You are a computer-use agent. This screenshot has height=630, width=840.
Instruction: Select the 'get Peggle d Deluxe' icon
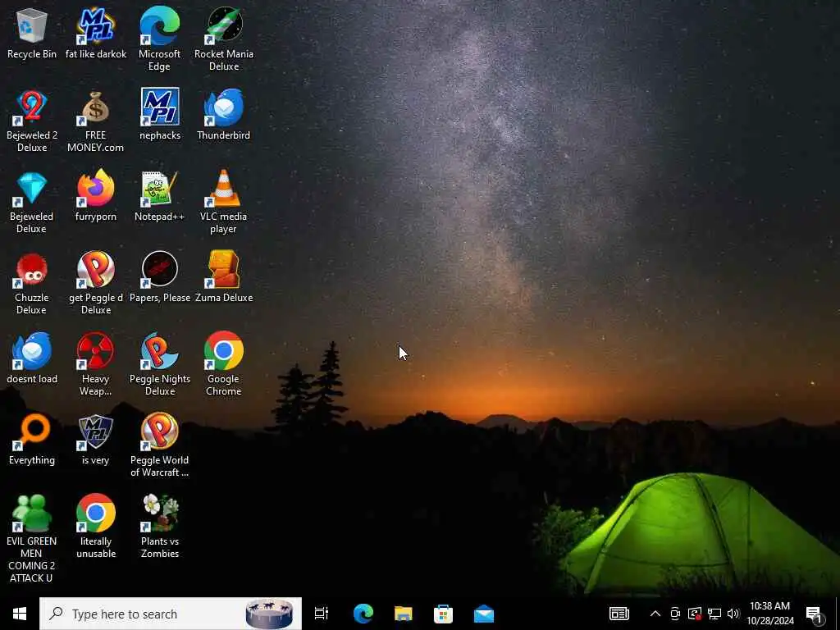pos(95,270)
